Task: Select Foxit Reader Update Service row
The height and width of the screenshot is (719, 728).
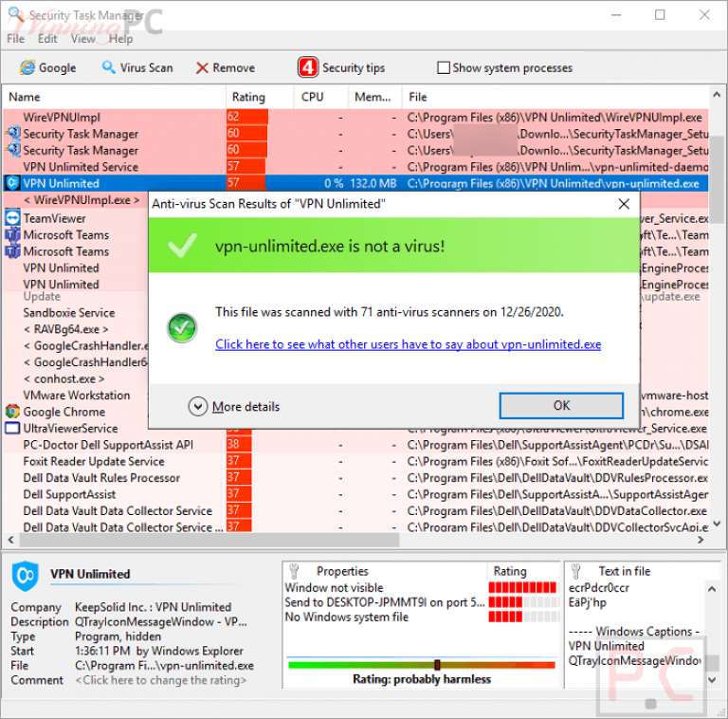Action: pos(355,461)
